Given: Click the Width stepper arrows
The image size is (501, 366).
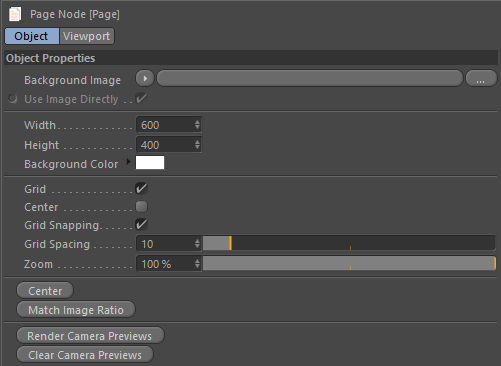Looking at the screenshot, I should click(197, 125).
